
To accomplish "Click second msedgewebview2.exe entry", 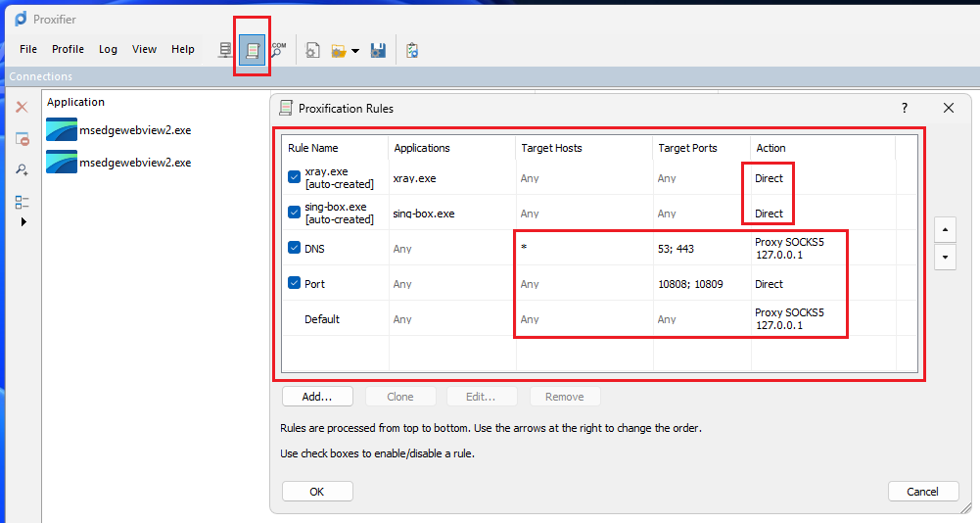I will click(x=118, y=162).
